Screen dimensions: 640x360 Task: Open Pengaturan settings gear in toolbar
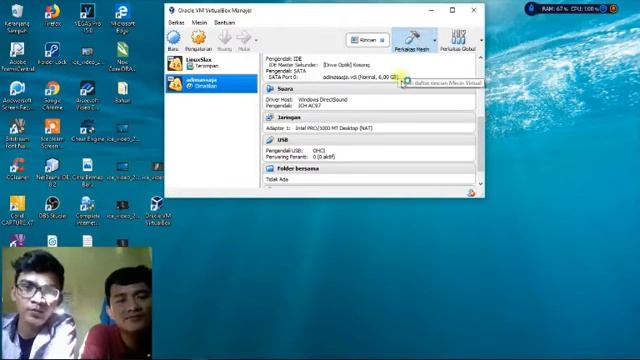[198, 38]
